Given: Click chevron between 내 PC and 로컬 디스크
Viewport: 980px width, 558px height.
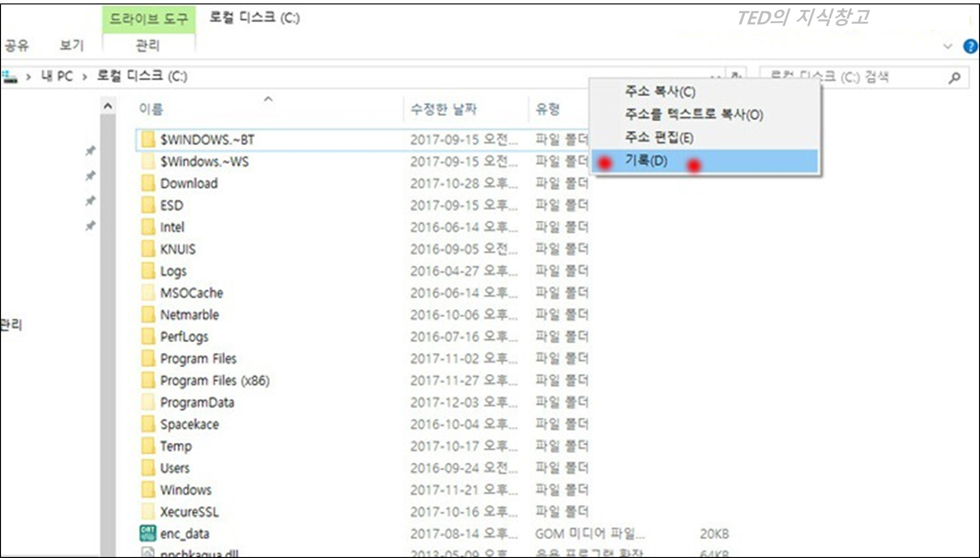Looking at the screenshot, I should [x=85, y=77].
